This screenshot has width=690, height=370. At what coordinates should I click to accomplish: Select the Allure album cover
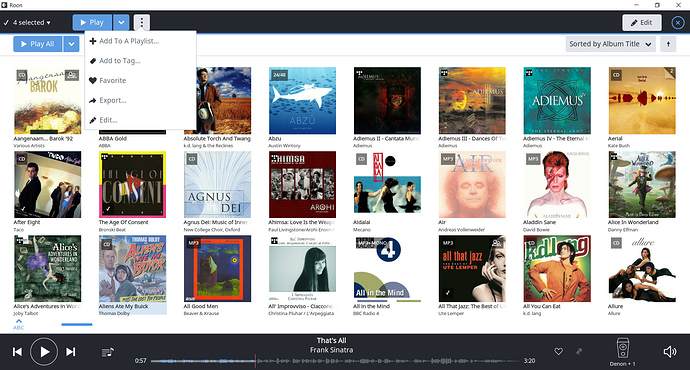tap(642, 268)
